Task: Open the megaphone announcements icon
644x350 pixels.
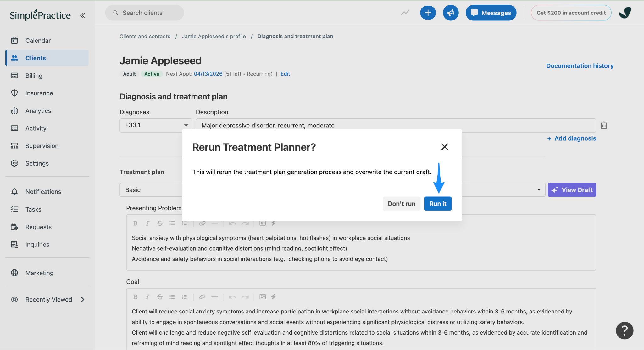Action: tap(451, 13)
